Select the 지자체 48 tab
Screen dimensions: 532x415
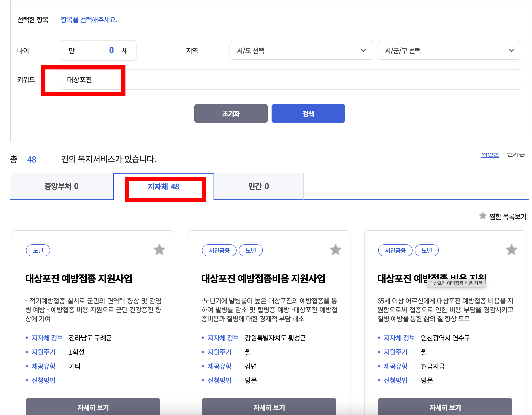tap(164, 187)
